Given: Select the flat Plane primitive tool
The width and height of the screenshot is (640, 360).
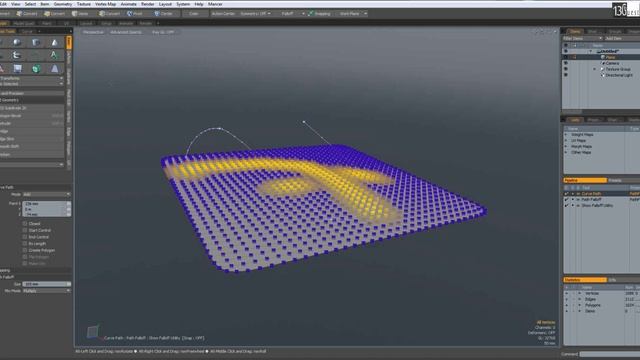Looking at the screenshot, I should (x=17, y=69).
